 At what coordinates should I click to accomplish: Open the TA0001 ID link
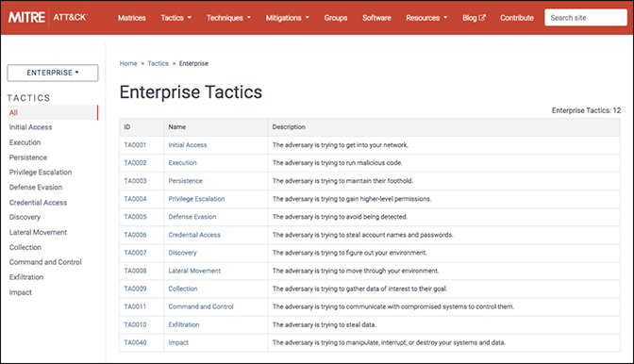(135, 145)
